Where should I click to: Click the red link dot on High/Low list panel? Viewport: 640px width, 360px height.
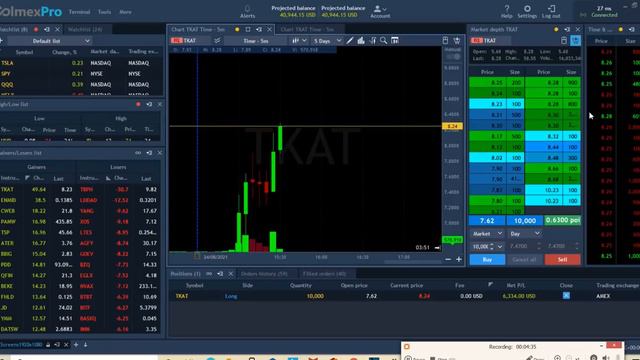(x=138, y=104)
